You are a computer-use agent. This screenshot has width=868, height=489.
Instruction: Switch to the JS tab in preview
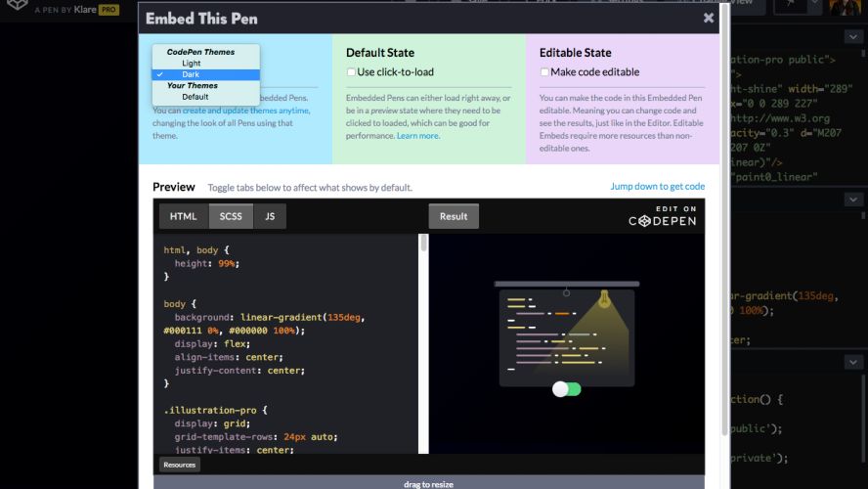pos(270,216)
